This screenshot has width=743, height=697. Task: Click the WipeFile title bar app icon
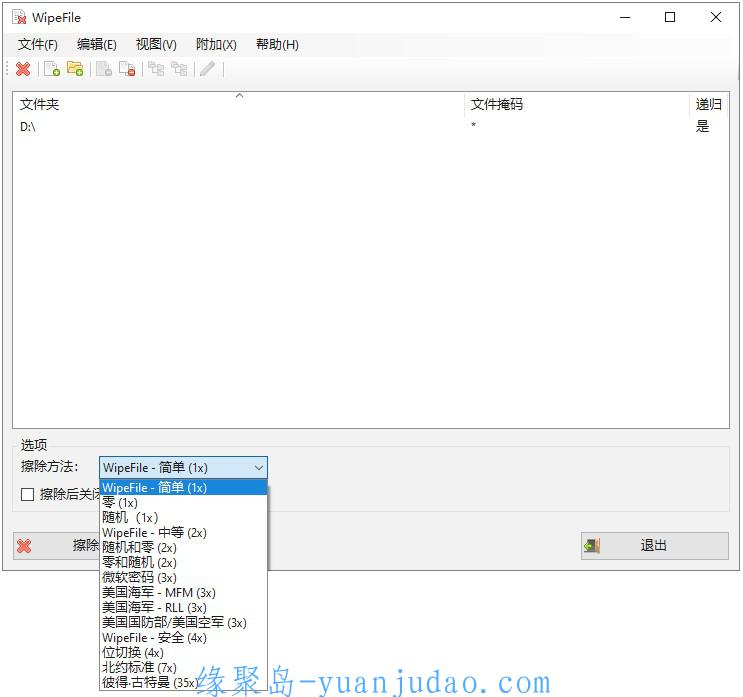tap(19, 18)
